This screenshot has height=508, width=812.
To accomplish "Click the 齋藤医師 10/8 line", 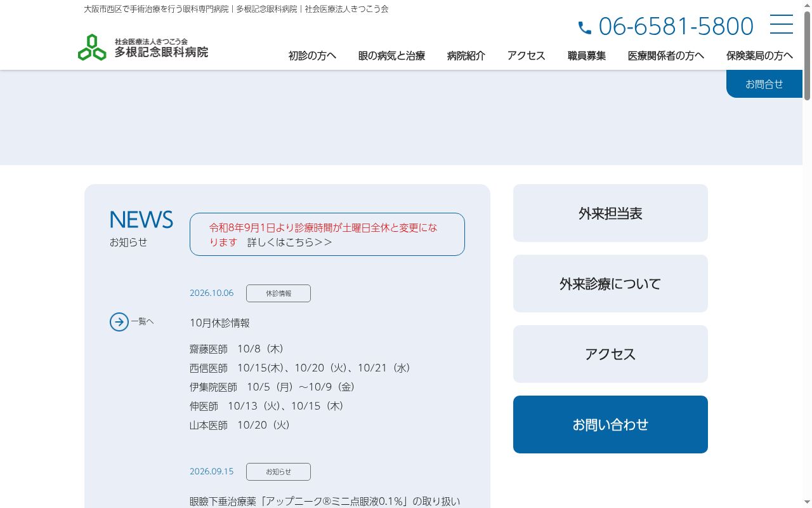I will pos(237,349).
